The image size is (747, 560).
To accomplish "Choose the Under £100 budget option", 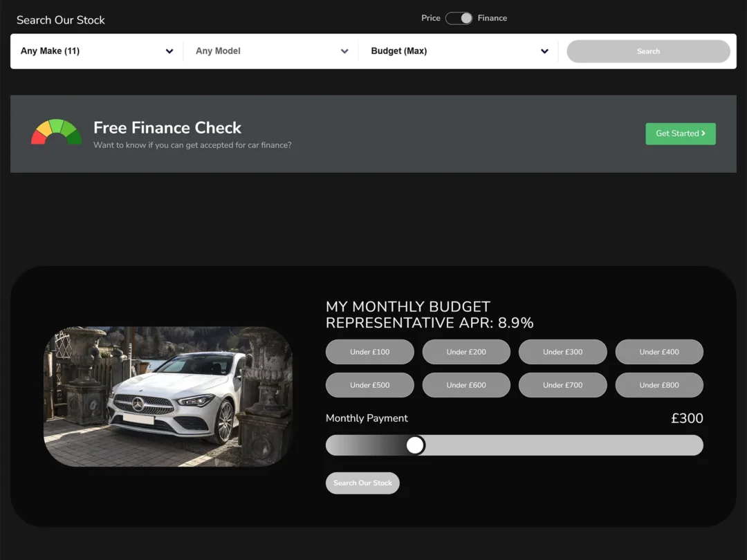I will [x=369, y=352].
